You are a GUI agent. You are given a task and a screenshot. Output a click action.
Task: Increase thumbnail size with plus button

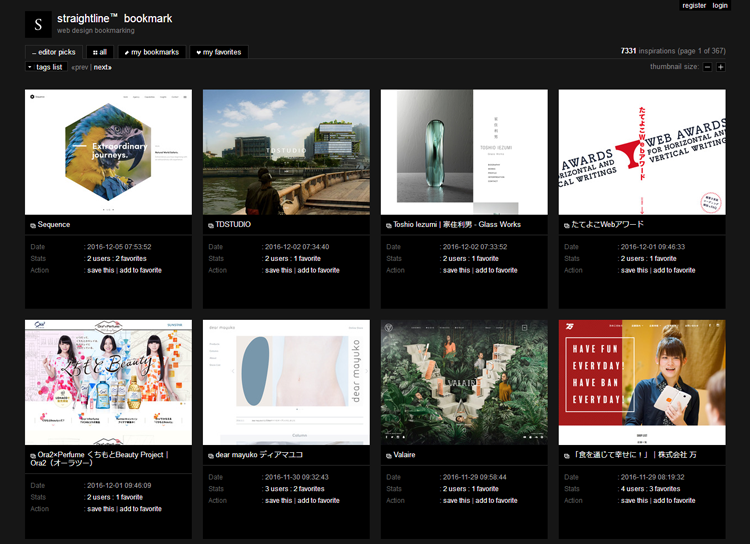tap(720, 67)
